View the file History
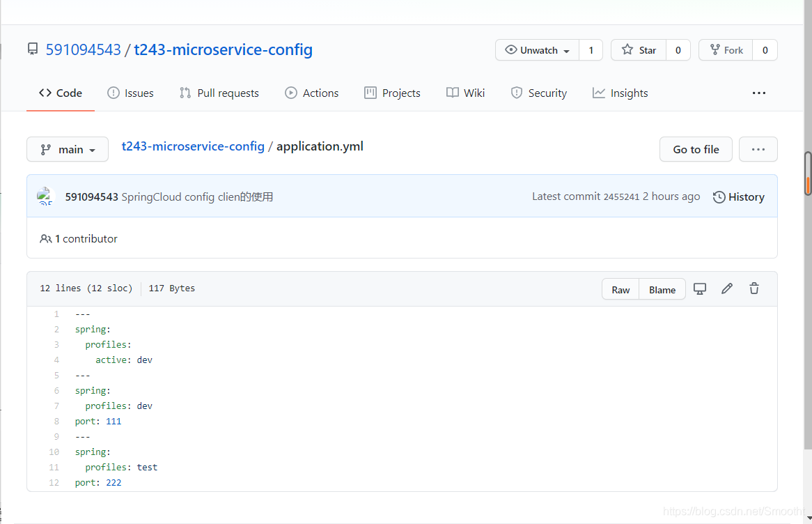This screenshot has height=524, width=812. 738,197
